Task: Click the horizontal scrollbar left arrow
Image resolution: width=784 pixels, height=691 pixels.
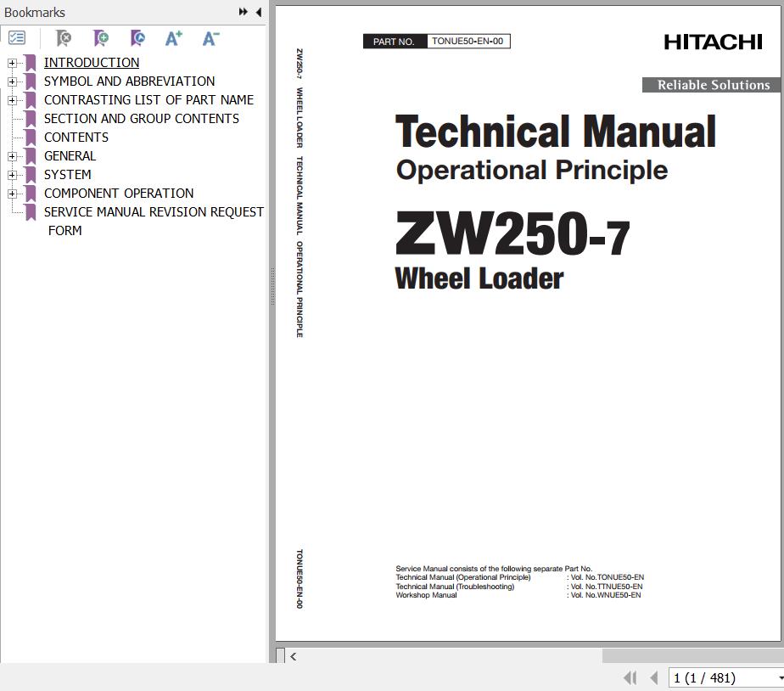Action: 294,656
